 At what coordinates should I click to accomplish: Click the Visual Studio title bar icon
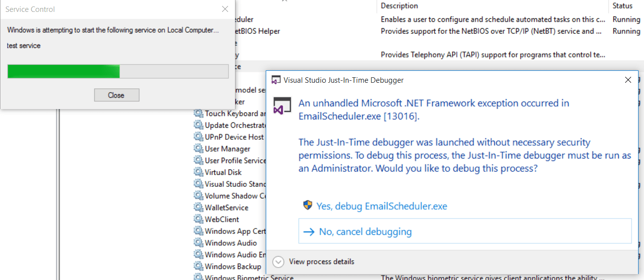pos(276,80)
